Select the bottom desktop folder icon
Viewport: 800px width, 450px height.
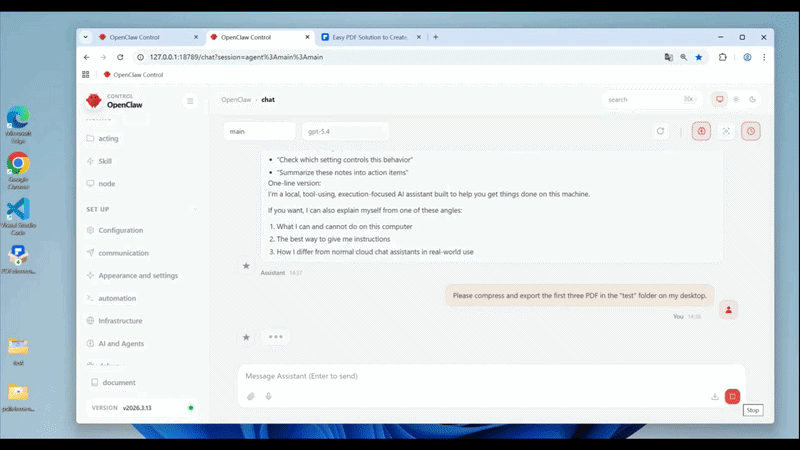click(18, 398)
